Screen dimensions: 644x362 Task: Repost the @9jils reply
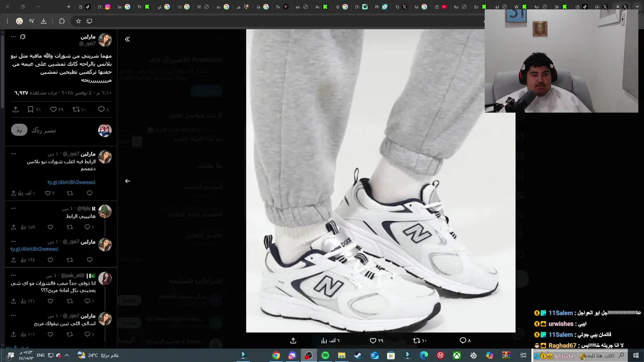click(70, 227)
